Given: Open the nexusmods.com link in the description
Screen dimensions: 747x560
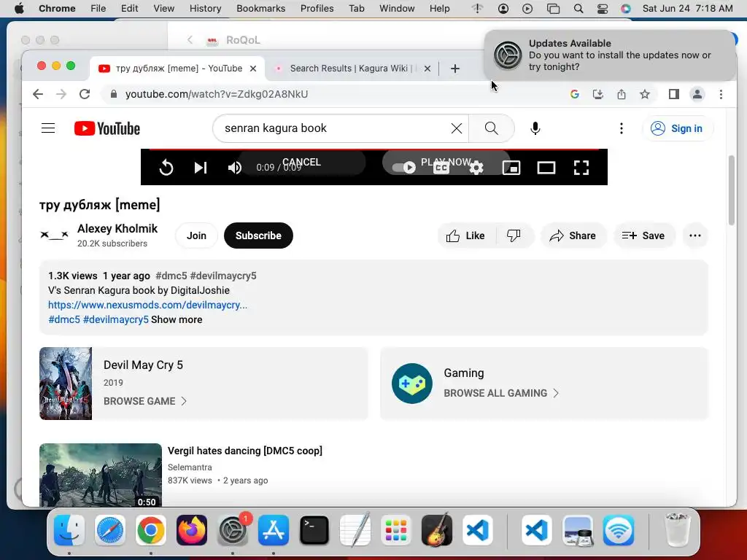Looking at the screenshot, I should click(147, 305).
